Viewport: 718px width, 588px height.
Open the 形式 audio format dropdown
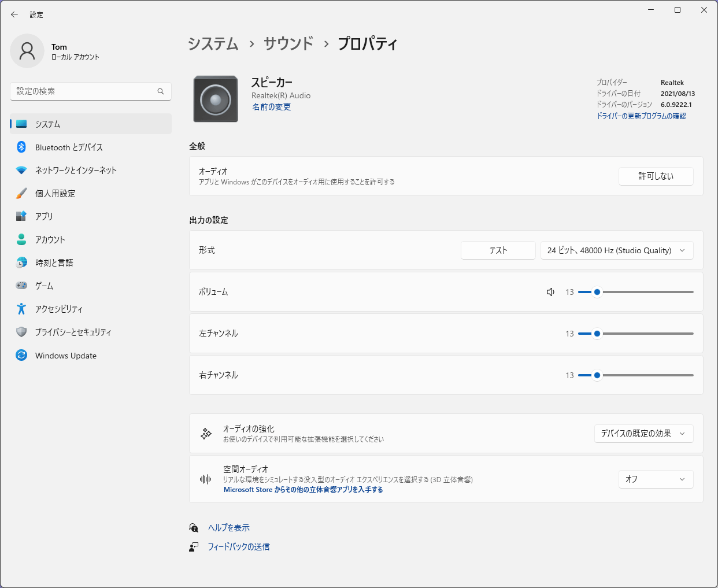coord(617,250)
